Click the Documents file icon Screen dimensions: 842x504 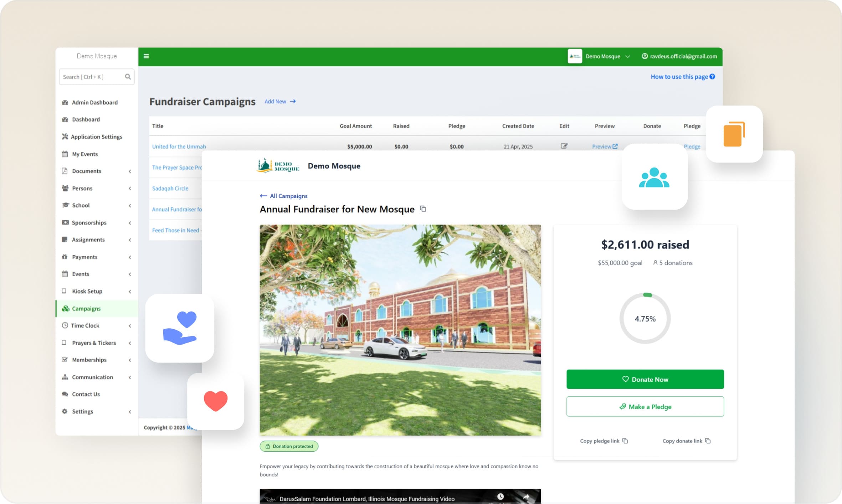click(65, 171)
